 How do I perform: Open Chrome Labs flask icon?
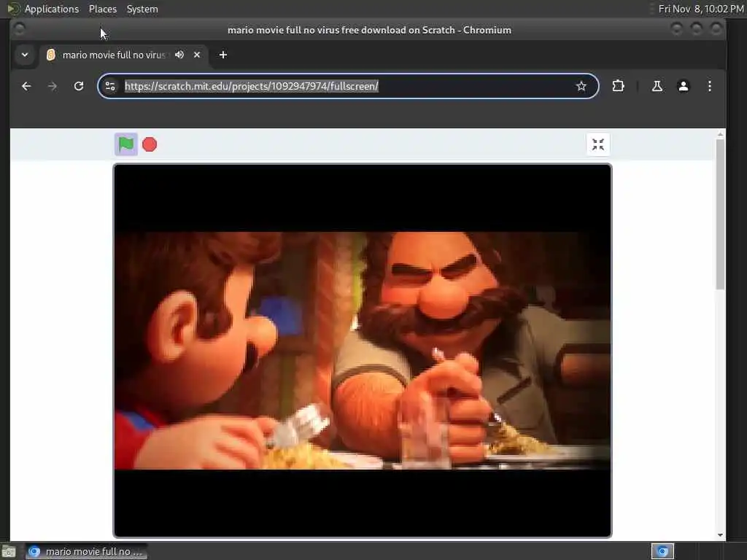tap(657, 86)
